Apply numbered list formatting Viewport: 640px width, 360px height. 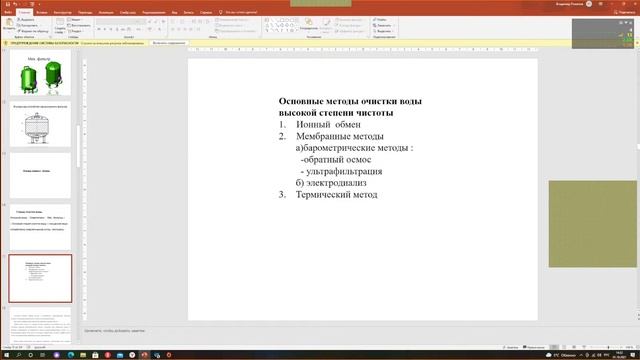183,22
